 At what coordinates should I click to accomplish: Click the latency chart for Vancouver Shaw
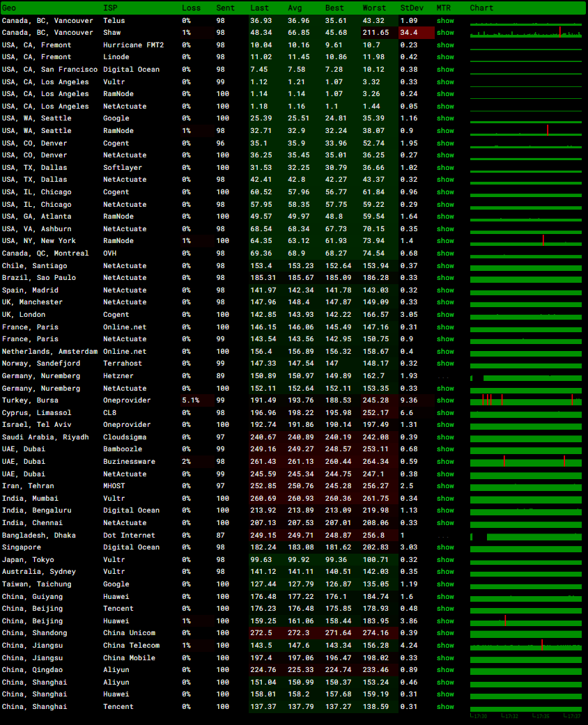tap(526, 33)
